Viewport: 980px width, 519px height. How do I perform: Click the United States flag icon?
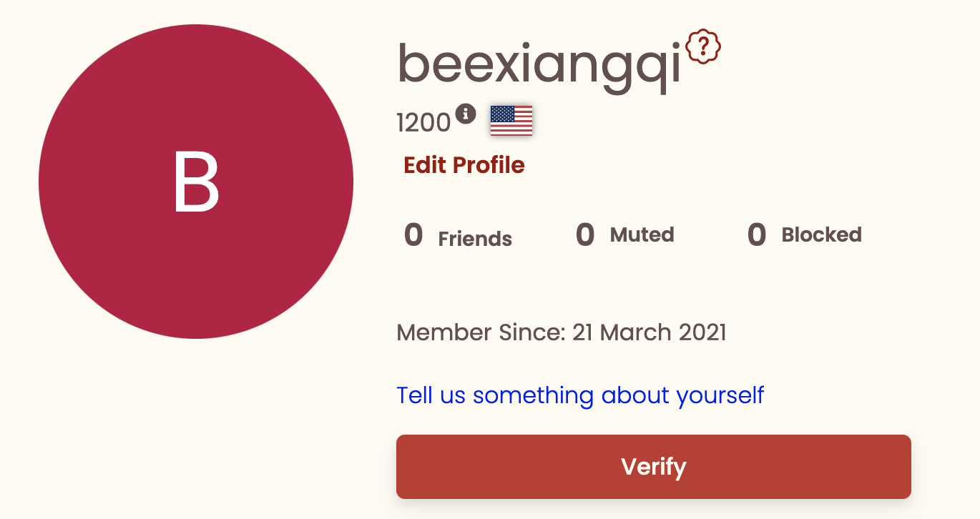(x=511, y=120)
